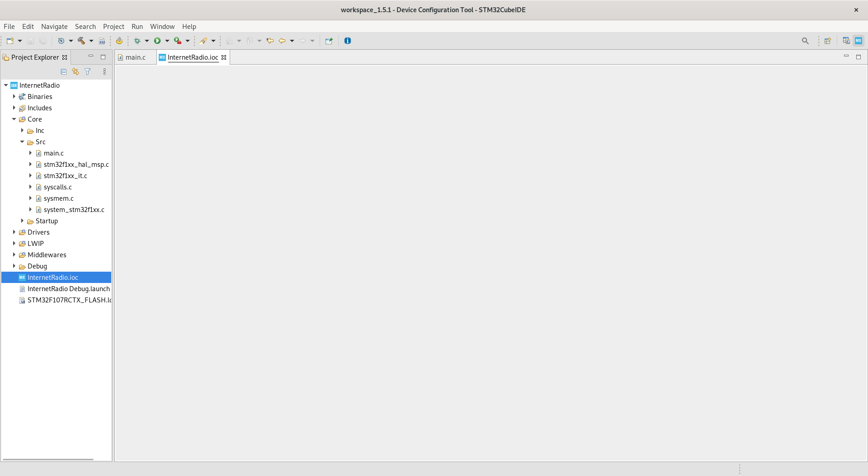Click the Project Explorer horizontal scrollbar
868x476 pixels.
pos(48,459)
